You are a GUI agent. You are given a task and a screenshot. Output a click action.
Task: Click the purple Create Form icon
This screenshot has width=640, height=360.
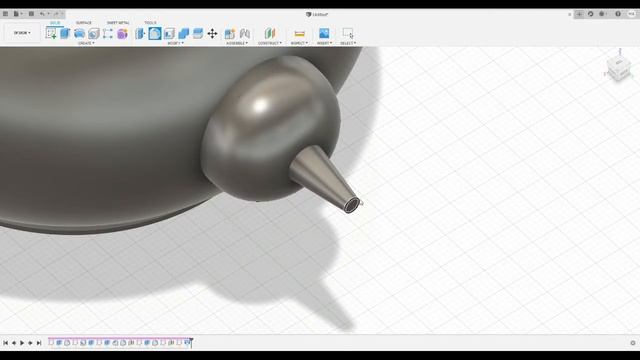(x=122, y=33)
